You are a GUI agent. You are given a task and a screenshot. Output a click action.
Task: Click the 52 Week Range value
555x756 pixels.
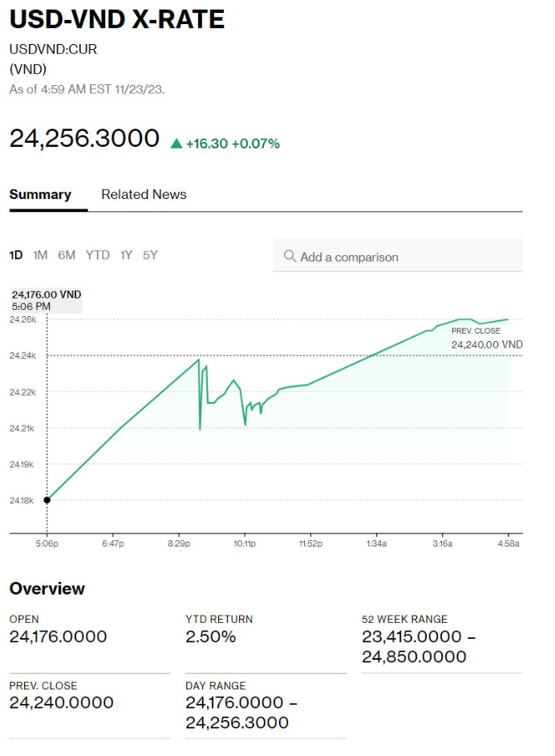(414, 646)
